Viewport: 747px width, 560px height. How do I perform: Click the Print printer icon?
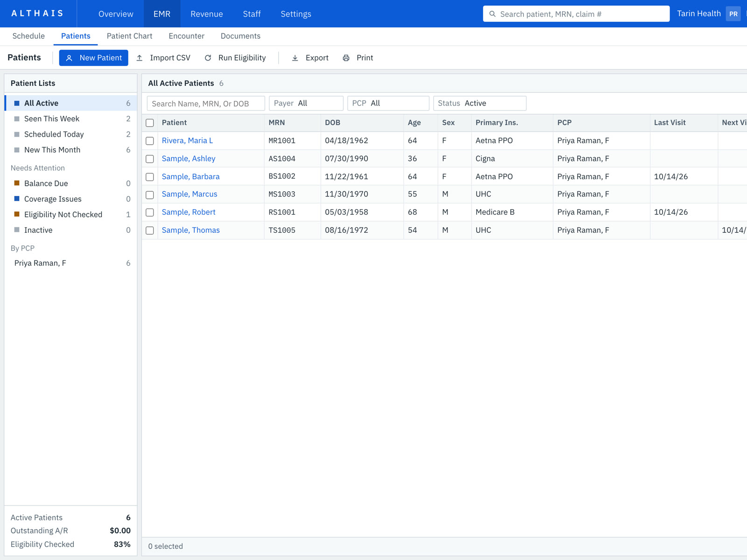coord(346,58)
